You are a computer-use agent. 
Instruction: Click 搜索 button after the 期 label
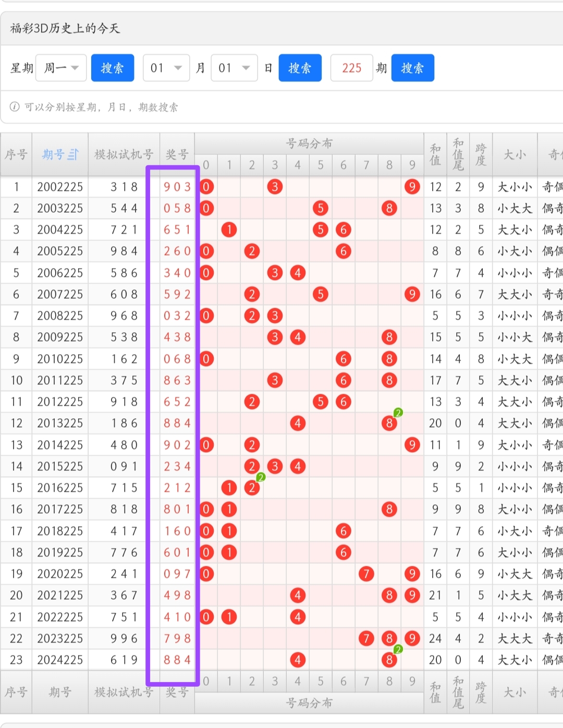click(x=413, y=68)
